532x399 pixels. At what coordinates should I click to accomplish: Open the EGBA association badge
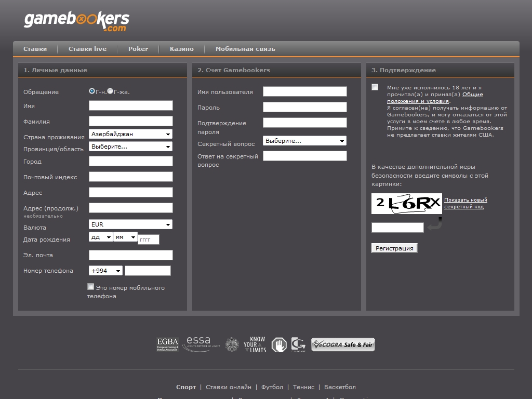tap(167, 345)
